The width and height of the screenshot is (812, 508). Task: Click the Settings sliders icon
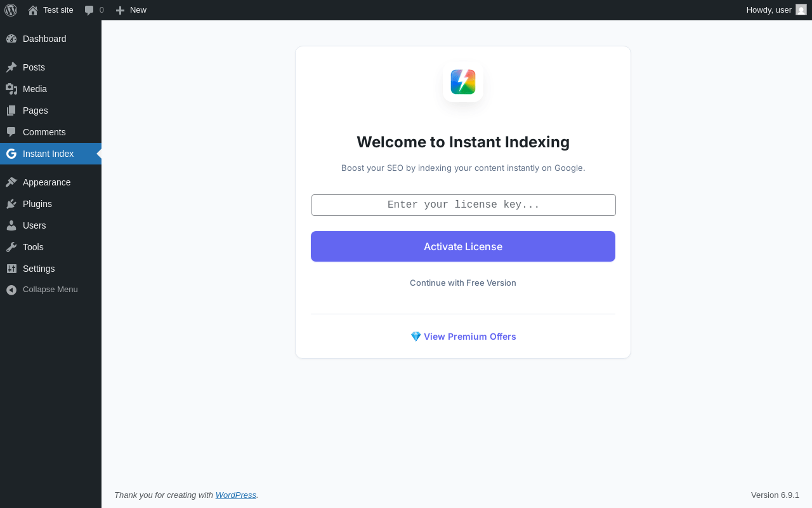[11, 269]
